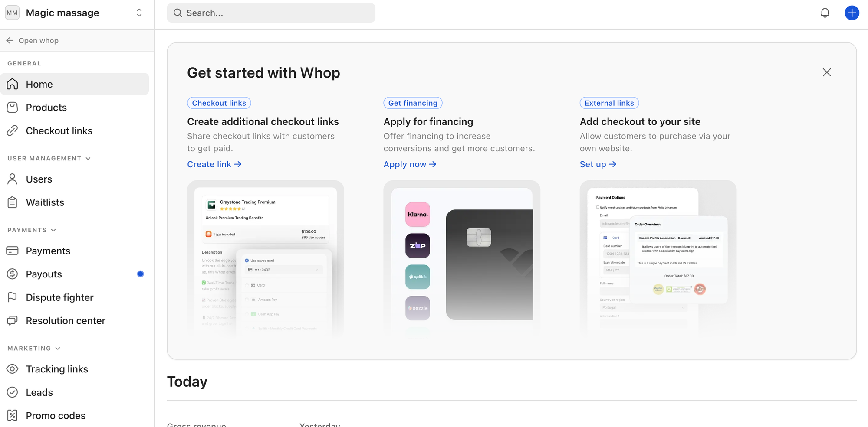Image resolution: width=868 pixels, height=427 pixels.
Task: Open the Leads page
Action: pyautogui.click(x=75, y=392)
